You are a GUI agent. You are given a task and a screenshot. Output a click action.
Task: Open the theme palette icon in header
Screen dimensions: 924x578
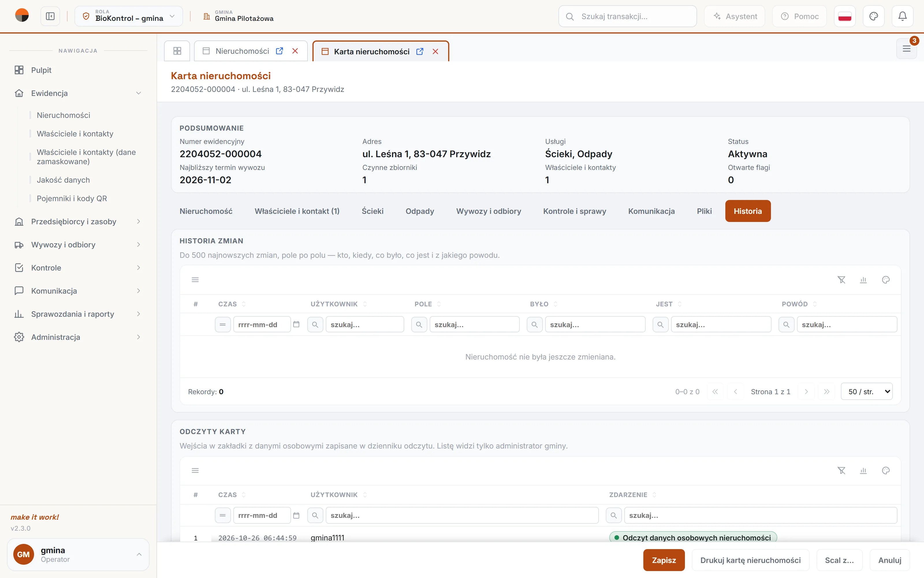click(x=873, y=16)
